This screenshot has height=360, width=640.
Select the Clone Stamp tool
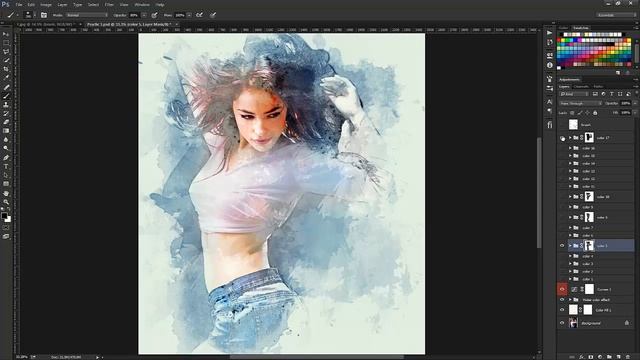pyautogui.click(x=6, y=105)
